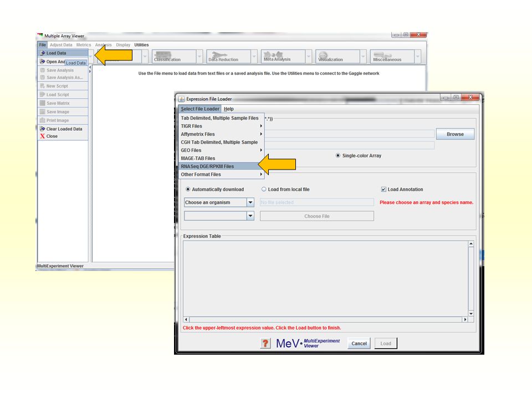Click Expression Table scroll up arrow

click(471, 244)
